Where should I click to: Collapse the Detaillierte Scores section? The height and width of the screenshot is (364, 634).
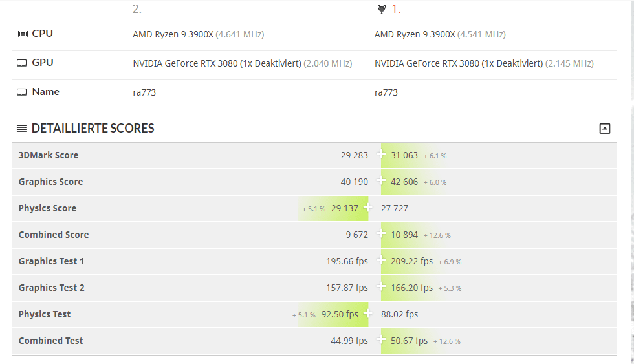[604, 129]
